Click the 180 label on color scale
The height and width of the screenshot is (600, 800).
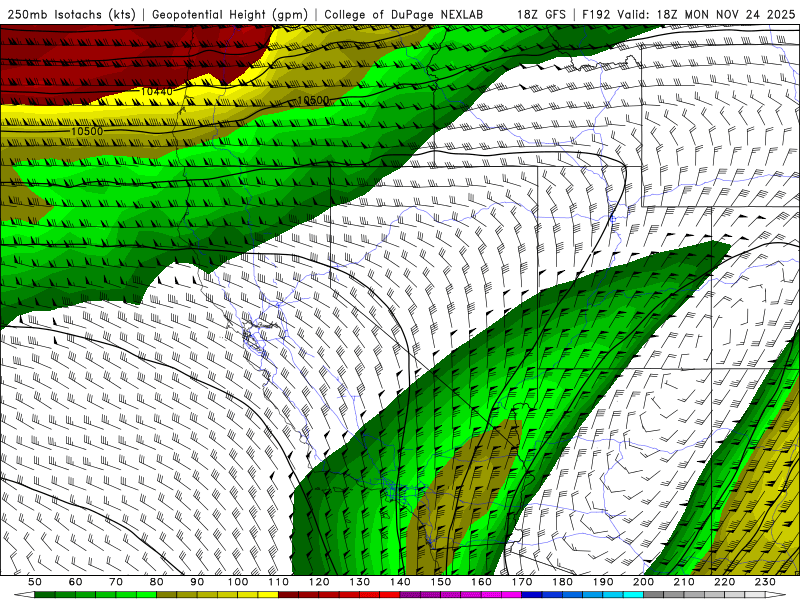[563, 582]
